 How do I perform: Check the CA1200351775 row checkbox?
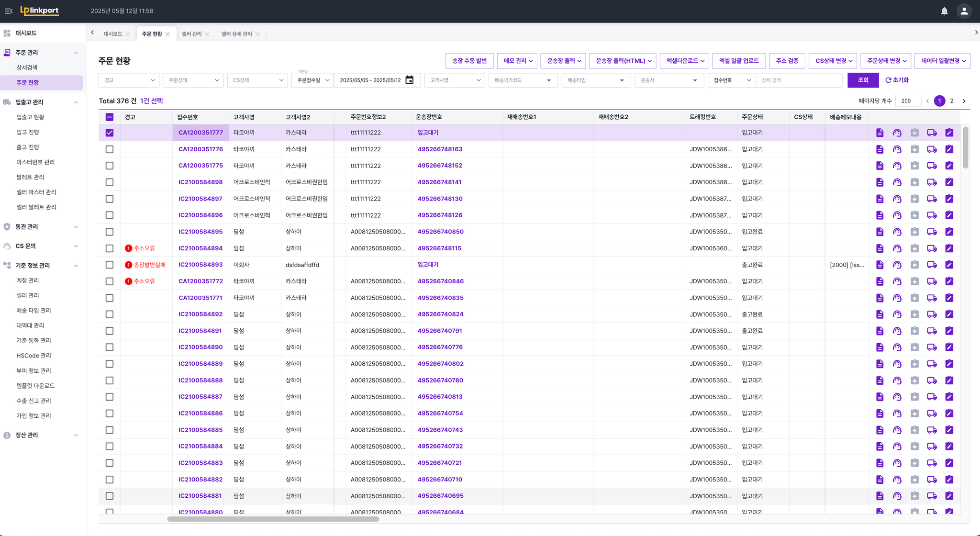pyautogui.click(x=110, y=166)
